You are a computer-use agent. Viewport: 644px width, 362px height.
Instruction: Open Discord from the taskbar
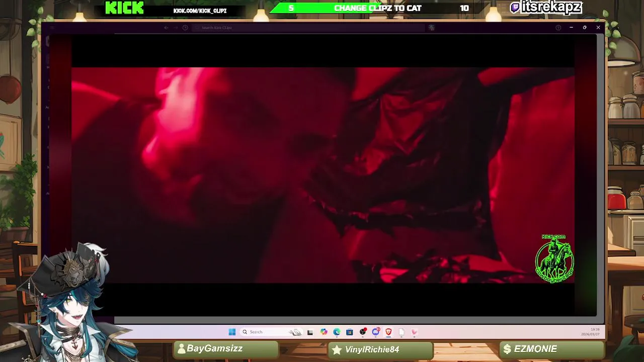point(376,332)
